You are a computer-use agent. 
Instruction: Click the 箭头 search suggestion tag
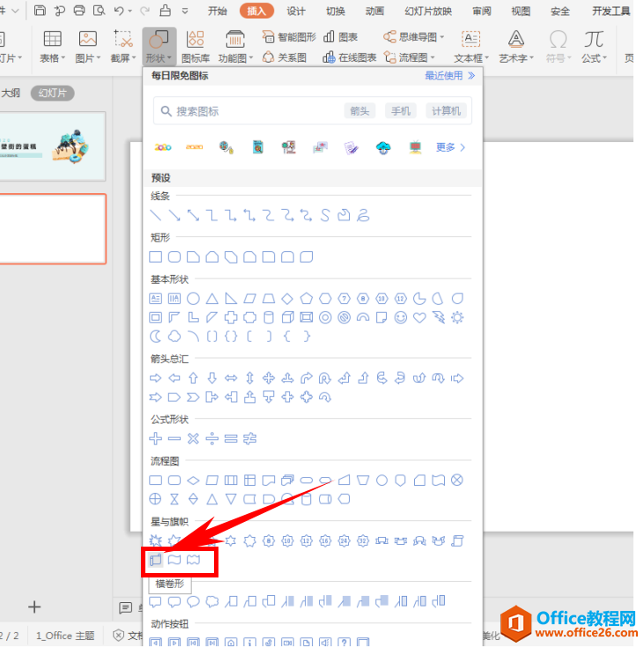[x=359, y=111]
